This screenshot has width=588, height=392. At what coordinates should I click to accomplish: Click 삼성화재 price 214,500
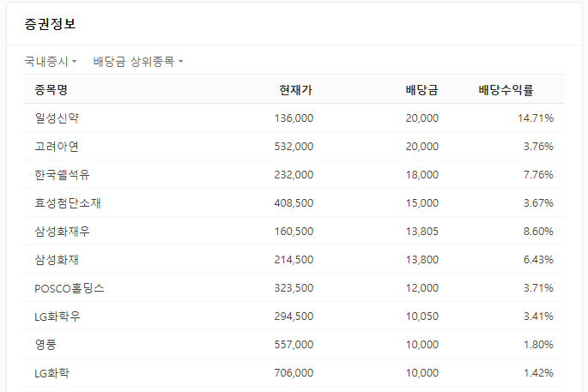coord(294,260)
